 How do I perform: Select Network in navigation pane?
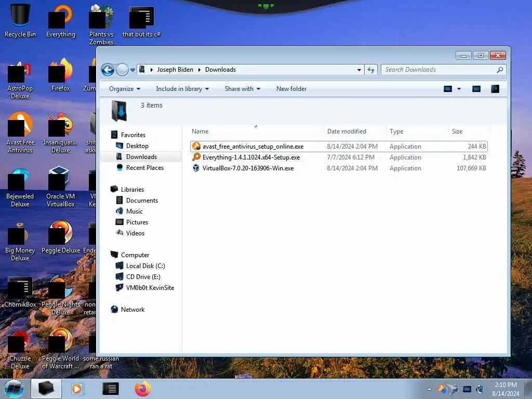[x=132, y=310]
